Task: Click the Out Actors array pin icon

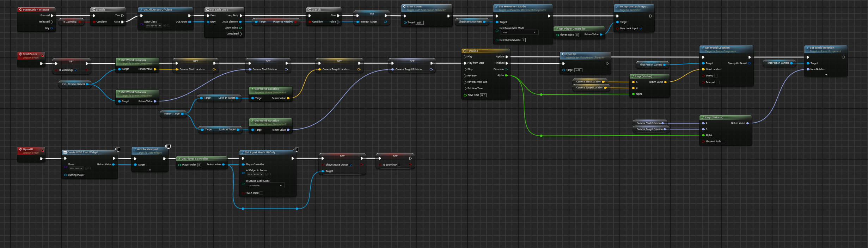Action: (190, 22)
